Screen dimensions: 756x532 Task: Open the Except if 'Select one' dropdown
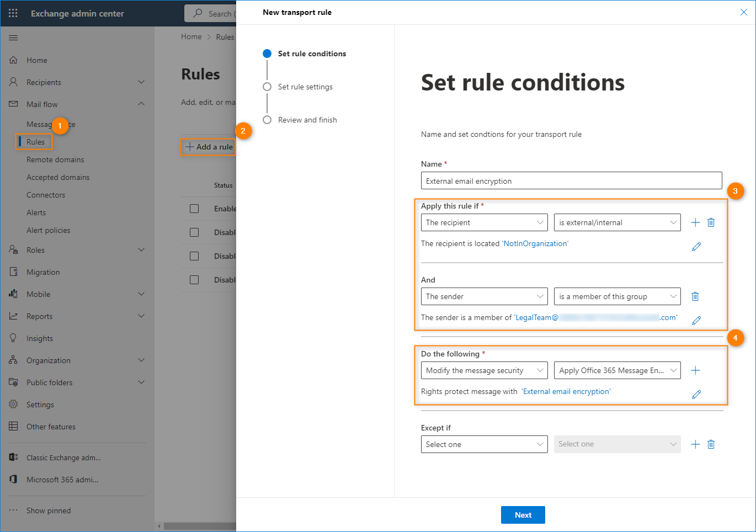(x=484, y=444)
